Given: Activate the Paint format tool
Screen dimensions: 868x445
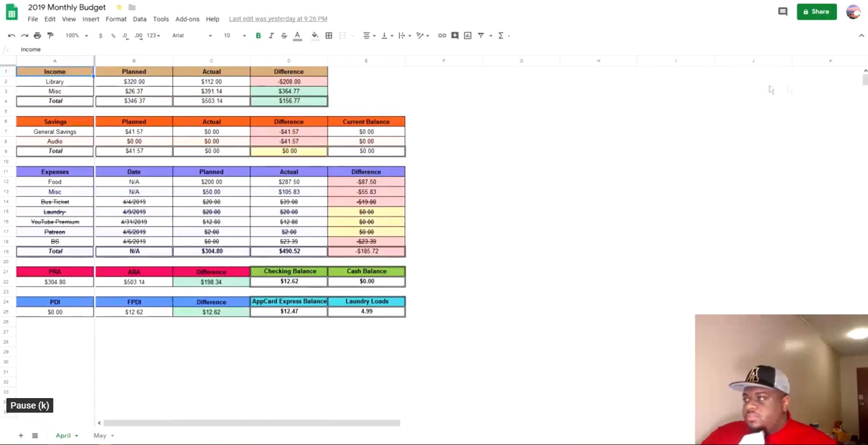Looking at the screenshot, I should pos(51,36).
